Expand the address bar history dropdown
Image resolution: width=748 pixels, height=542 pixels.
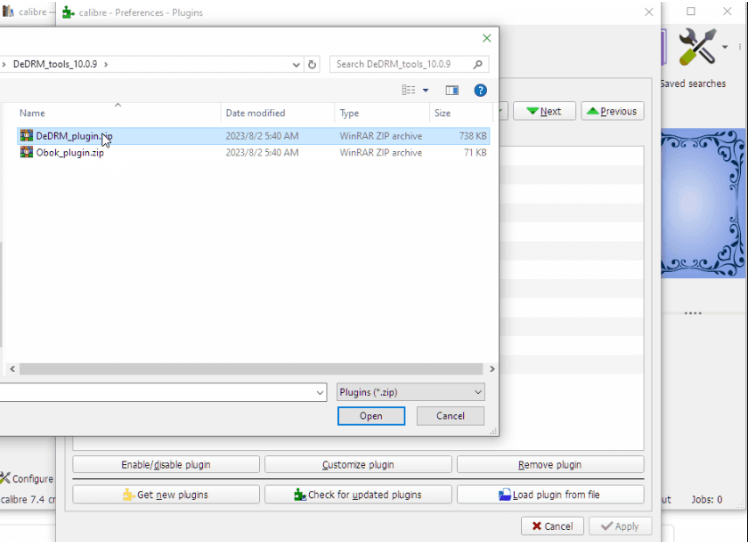[x=296, y=64]
